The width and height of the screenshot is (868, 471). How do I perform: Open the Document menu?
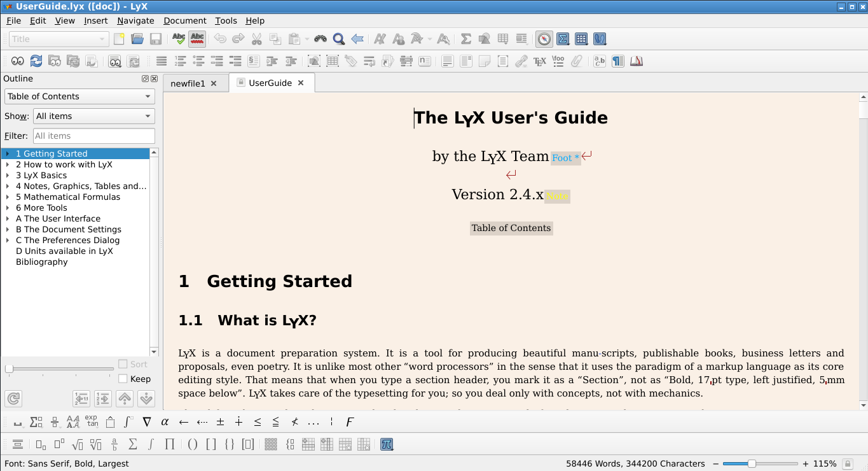(184, 20)
